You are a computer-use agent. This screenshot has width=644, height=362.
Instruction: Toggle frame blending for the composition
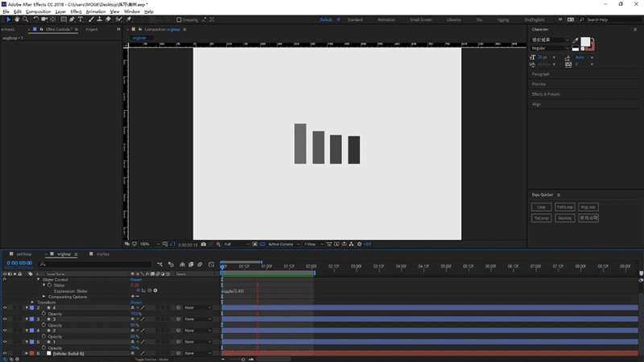coord(191,265)
